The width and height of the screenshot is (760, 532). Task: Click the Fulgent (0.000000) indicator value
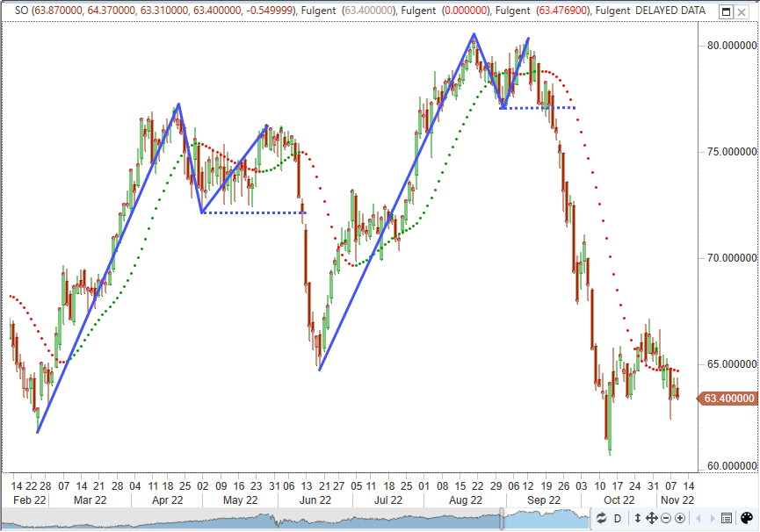446,11
